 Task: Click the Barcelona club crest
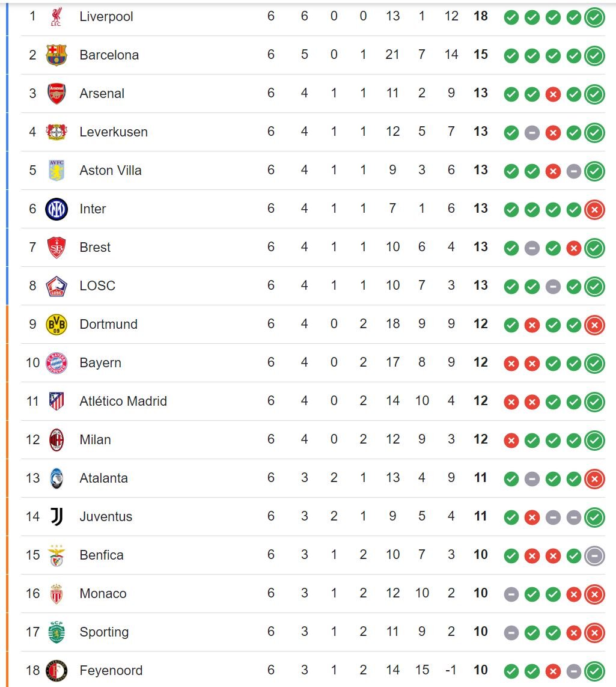tap(56, 55)
